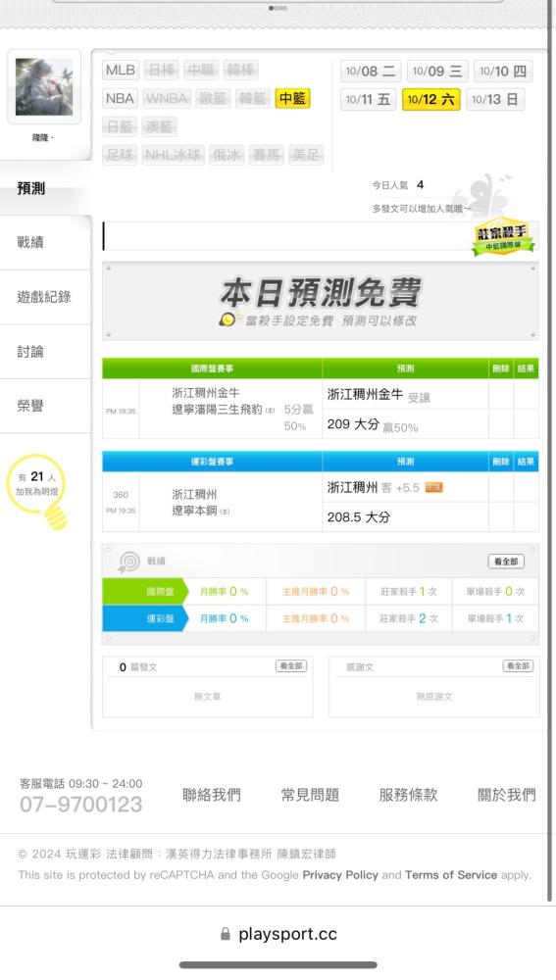
Task: Open the 榮譽 sidebar section
Action: 45,406
